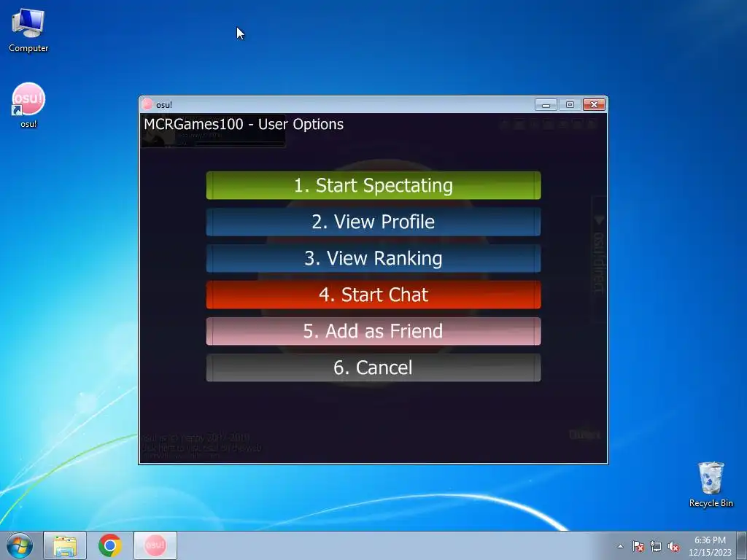747x560 pixels.
Task: Activate osu! taskbar button
Action: click(155, 545)
